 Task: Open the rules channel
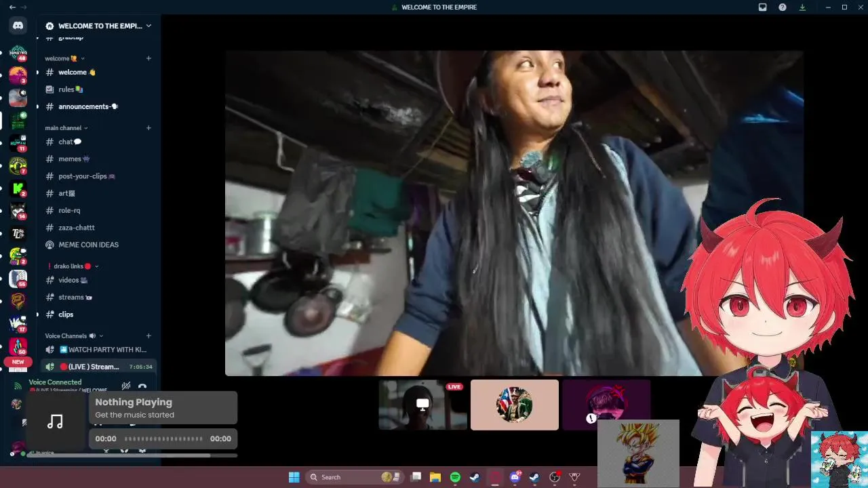tap(99, 89)
